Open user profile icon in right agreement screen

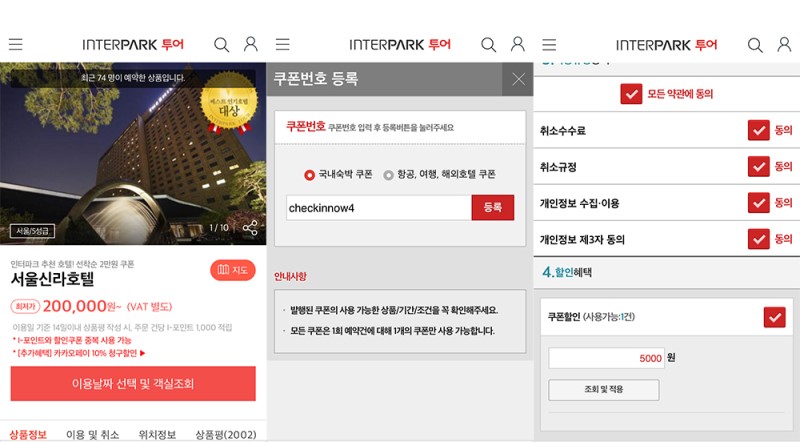(x=784, y=44)
